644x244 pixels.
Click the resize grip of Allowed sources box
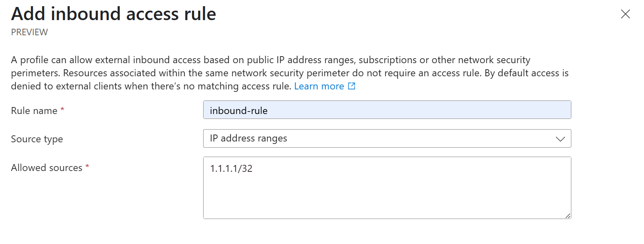(568, 216)
